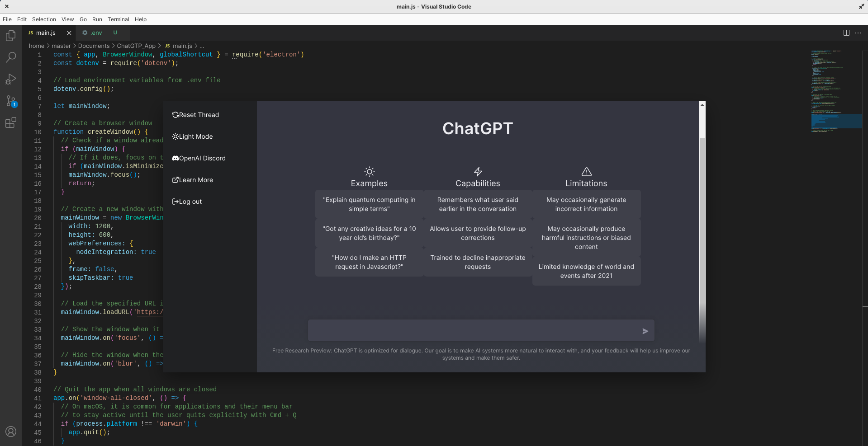The width and height of the screenshot is (868, 446).
Task: Open the Extensions view
Action: tap(11, 122)
